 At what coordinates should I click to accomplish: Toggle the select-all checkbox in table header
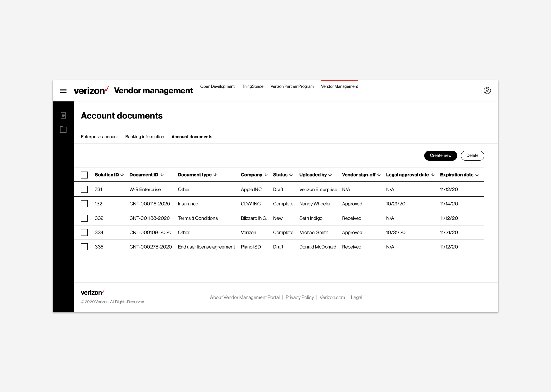click(x=84, y=175)
